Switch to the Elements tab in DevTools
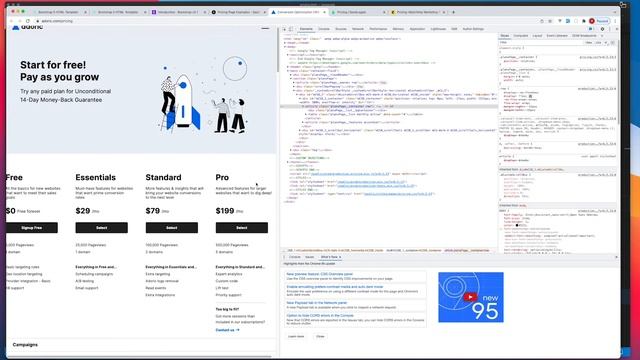The height and width of the screenshot is (360, 640). [306, 29]
